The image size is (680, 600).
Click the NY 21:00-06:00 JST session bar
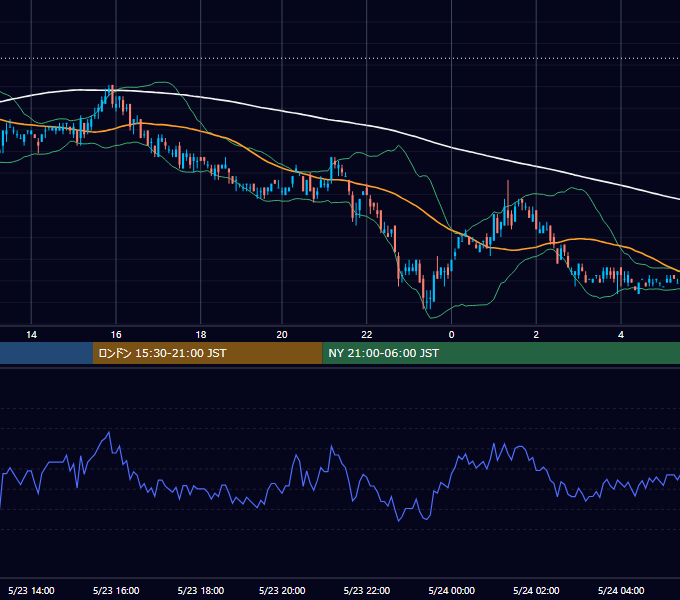tap(501, 353)
